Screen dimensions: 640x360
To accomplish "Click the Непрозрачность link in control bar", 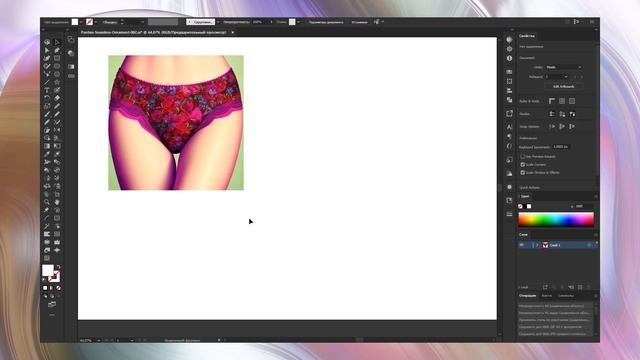I will (236, 22).
